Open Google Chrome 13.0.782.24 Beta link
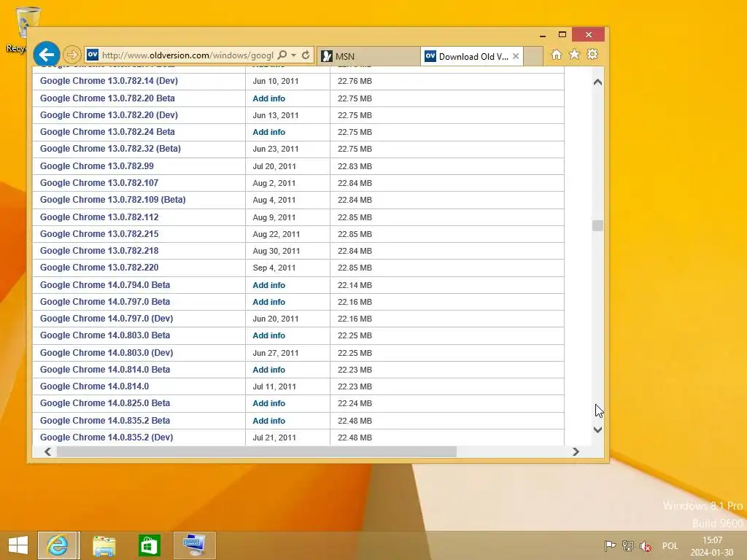 pyautogui.click(x=107, y=132)
